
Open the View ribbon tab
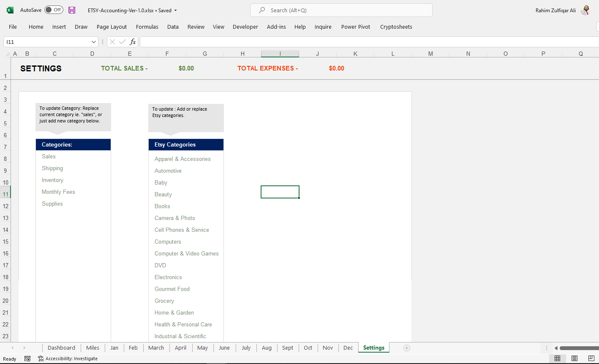click(x=218, y=27)
